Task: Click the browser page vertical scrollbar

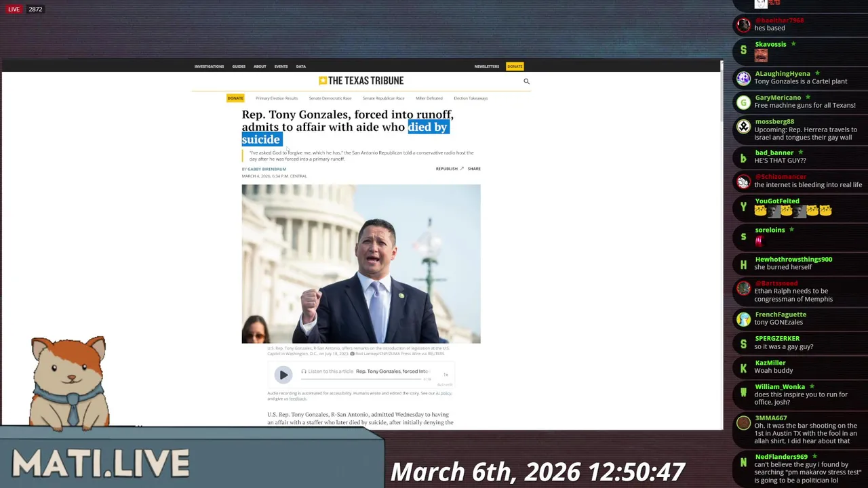Action: (721, 244)
